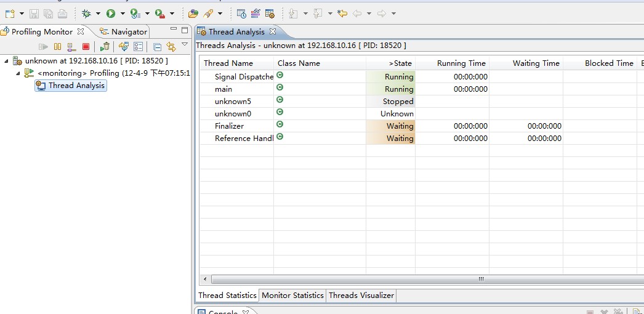644x314 pixels.
Task: Click the New wizard icon in main toolbar
Action: tap(9, 13)
